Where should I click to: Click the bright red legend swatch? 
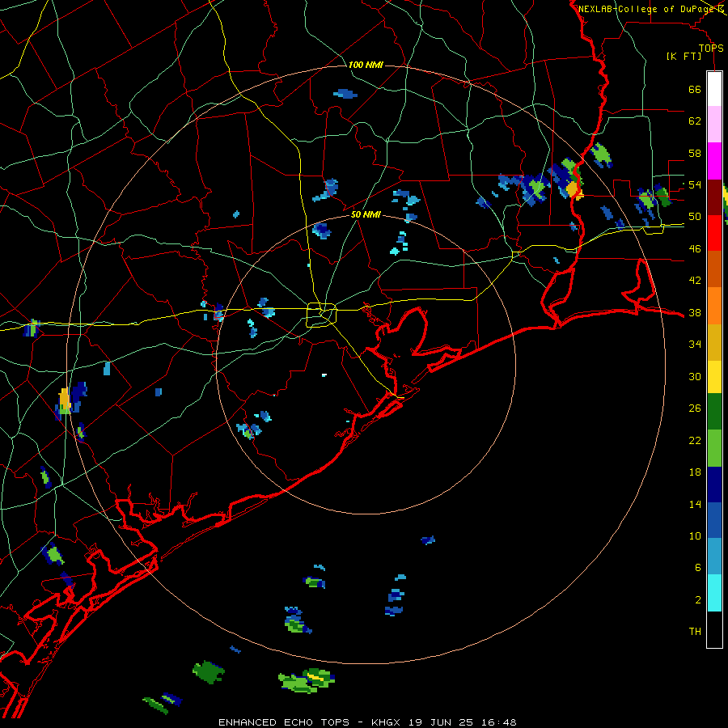714,233
